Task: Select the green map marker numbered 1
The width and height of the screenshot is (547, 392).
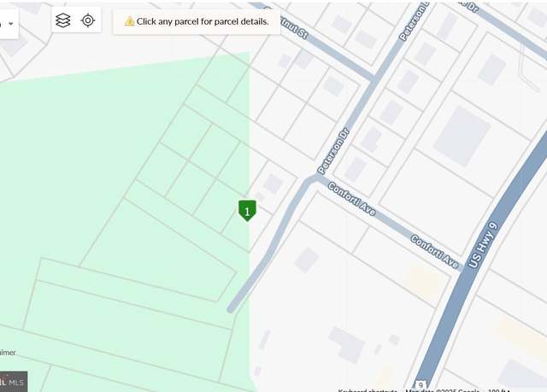Action: pos(247,210)
